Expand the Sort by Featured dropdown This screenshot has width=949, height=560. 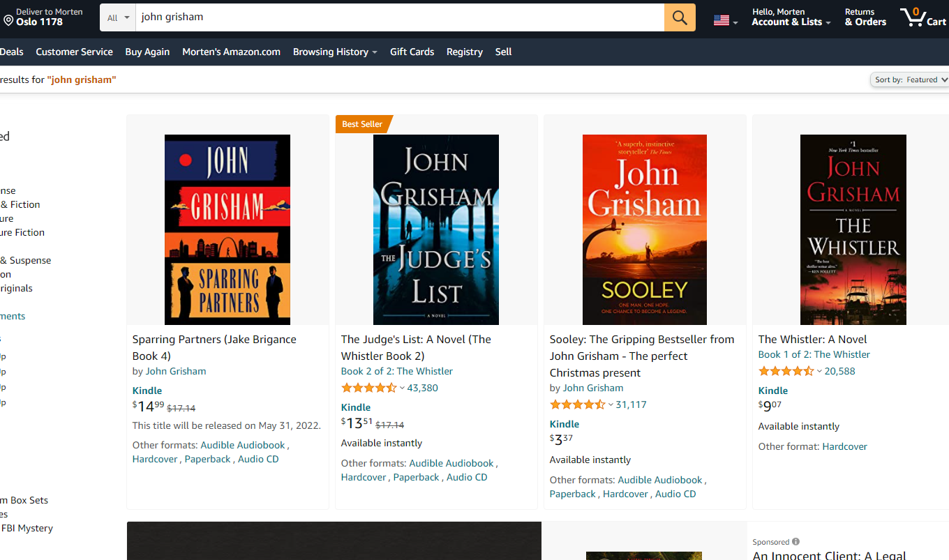pos(910,80)
